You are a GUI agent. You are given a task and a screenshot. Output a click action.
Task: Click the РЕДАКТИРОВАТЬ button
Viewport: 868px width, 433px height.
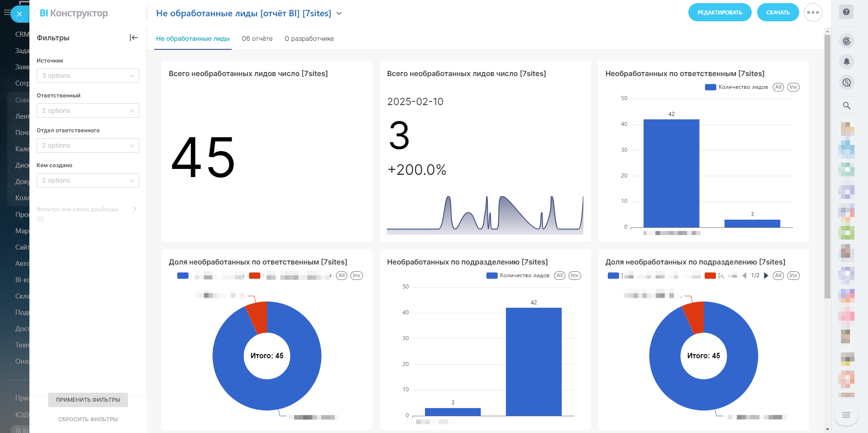pyautogui.click(x=720, y=13)
